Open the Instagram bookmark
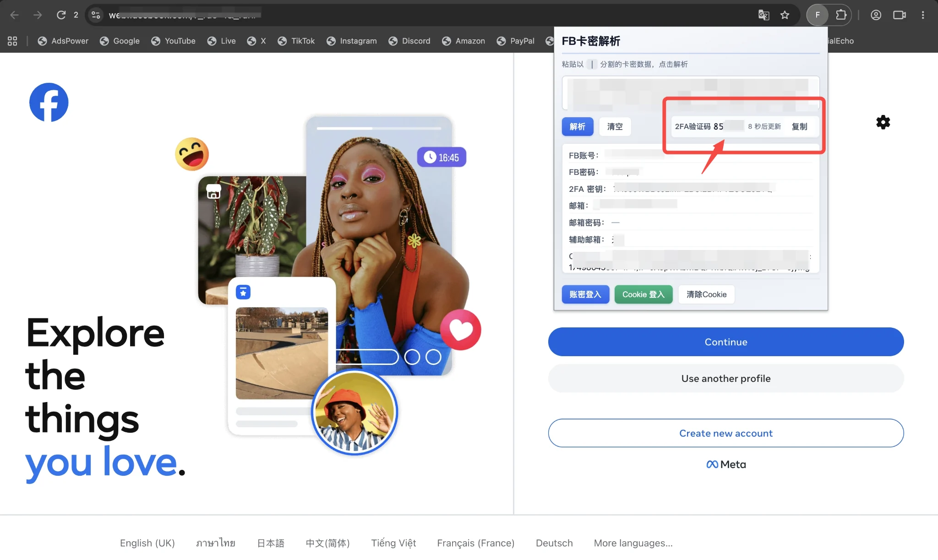 (x=352, y=41)
